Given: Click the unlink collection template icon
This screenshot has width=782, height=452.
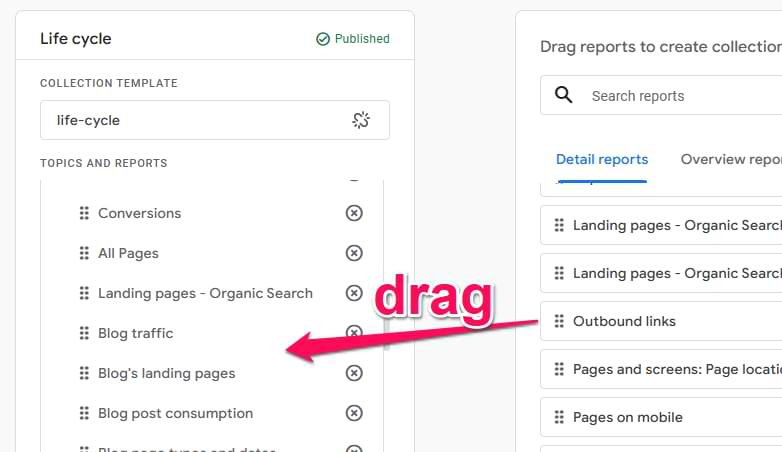Looking at the screenshot, I should coord(361,120).
